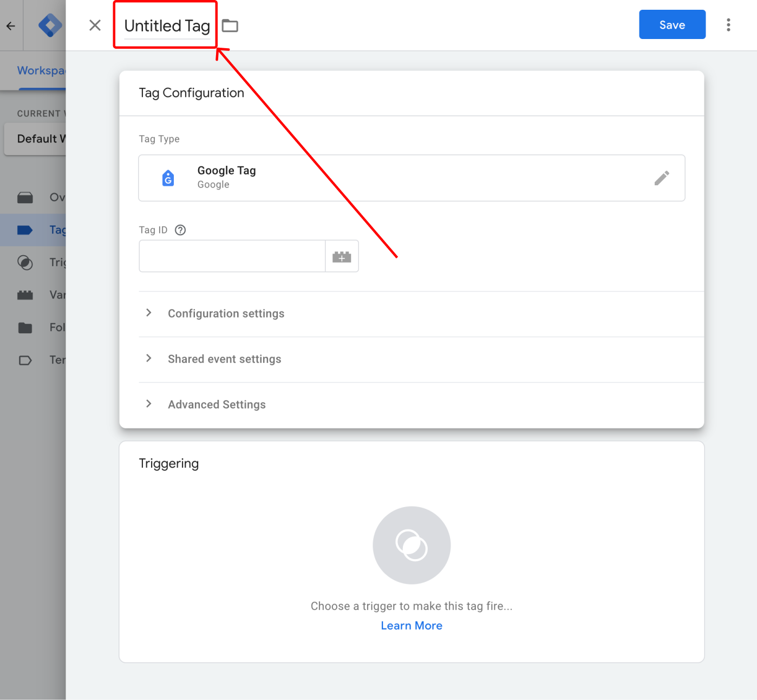Open Triggers in the sidebar
Screen dimensions: 757x700
coord(33,262)
